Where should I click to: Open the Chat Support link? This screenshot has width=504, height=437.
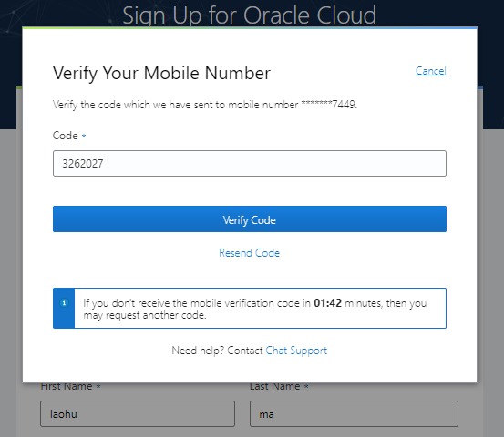click(x=296, y=351)
